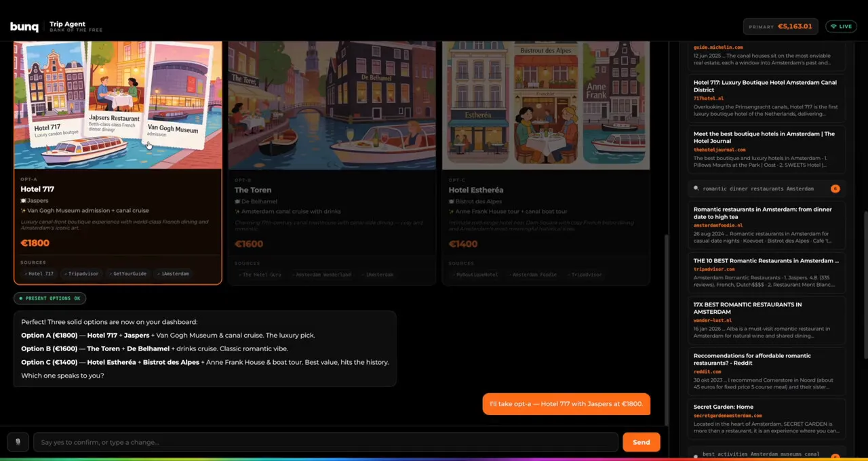Screen dimensions: 868x461
Task: Click the LIVE connection status badge
Action: 841,26
